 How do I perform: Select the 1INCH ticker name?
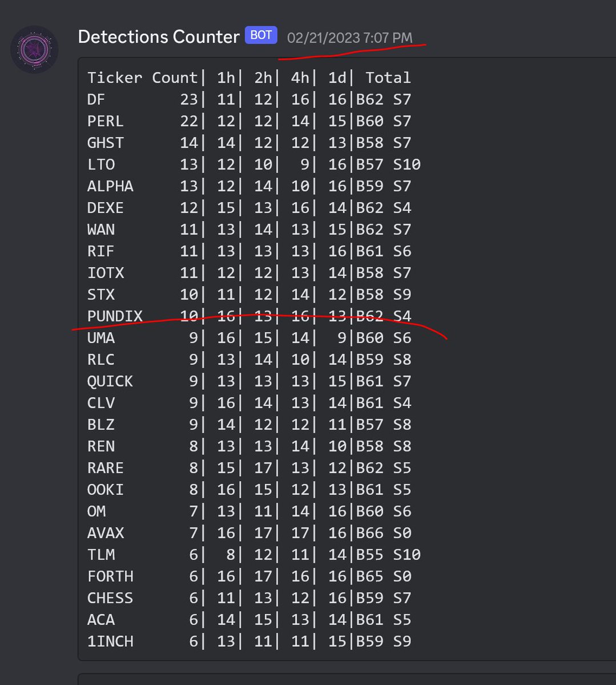click(110, 642)
